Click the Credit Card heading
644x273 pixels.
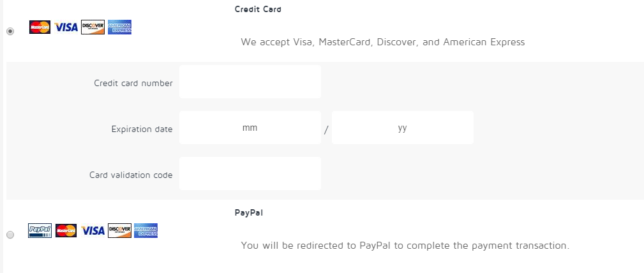tap(258, 10)
